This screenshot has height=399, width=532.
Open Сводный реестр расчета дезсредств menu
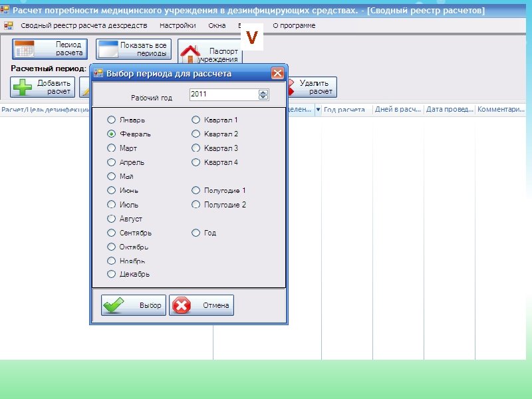click(x=84, y=25)
